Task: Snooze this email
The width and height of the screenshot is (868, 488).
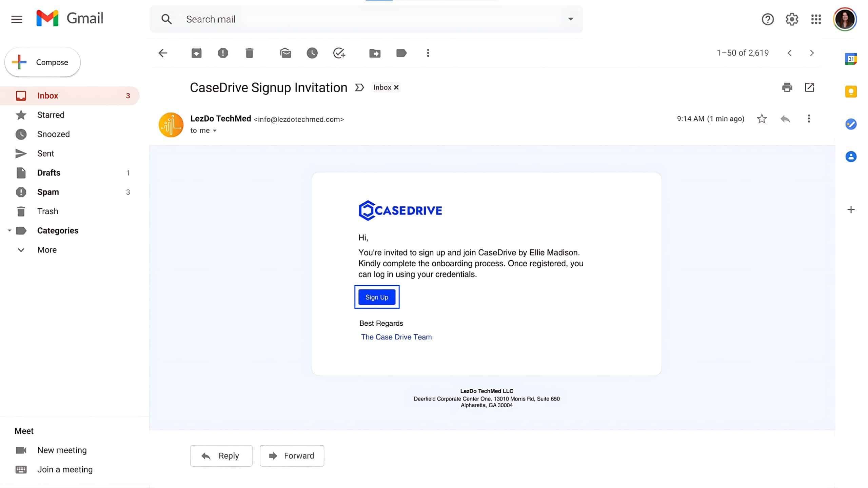Action: [x=312, y=53]
